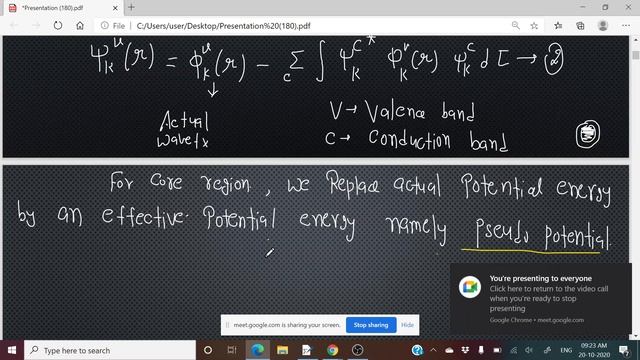Click Stop sharing button

[x=371, y=325]
